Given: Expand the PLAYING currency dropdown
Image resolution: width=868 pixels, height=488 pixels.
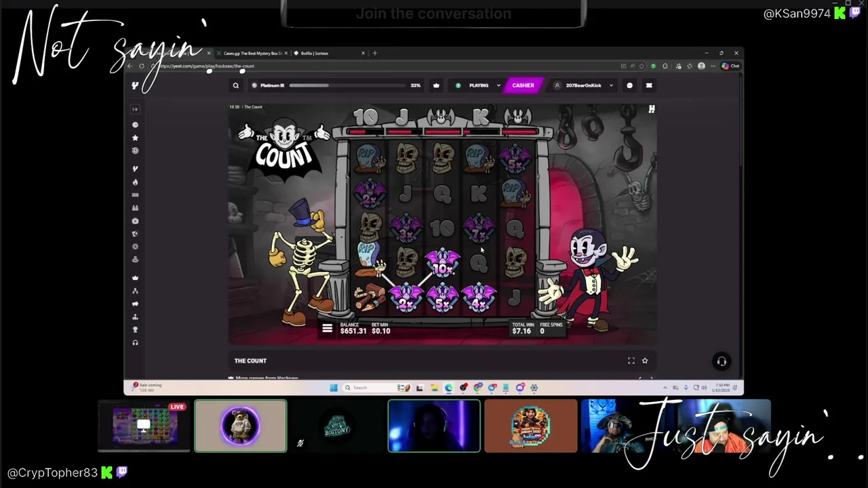Looking at the screenshot, I should tap(479, 85).
